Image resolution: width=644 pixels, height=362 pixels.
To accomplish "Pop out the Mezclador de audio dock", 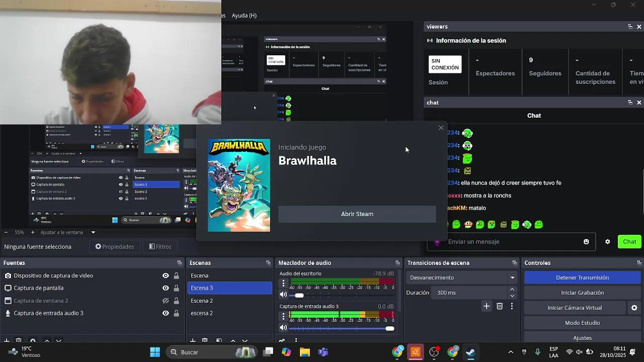I will click(397, 263).
